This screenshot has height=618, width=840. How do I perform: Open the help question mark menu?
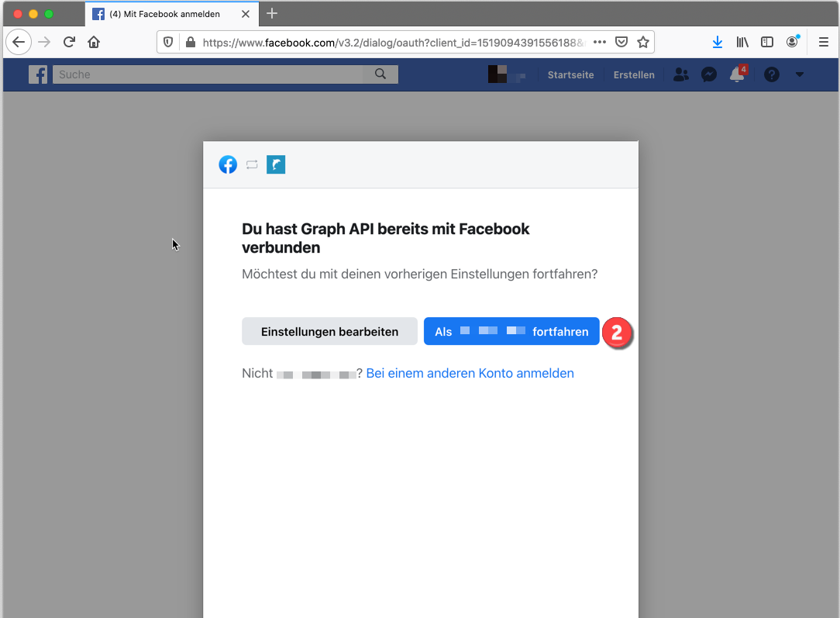click(x=772, y=74)
